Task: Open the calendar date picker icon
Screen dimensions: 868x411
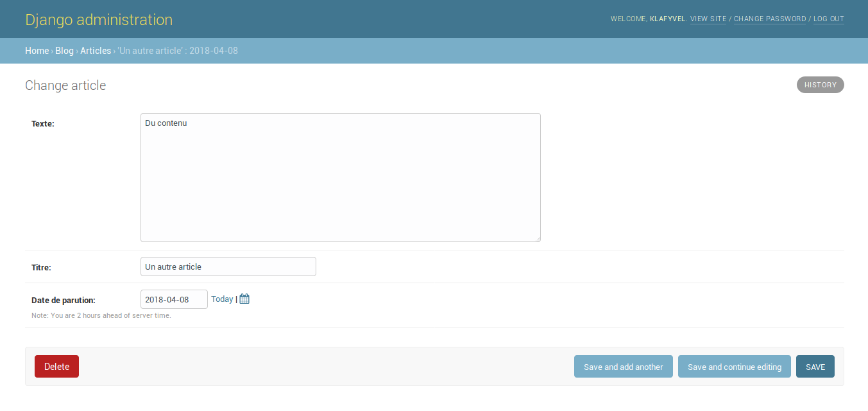Action: point(244,299)
